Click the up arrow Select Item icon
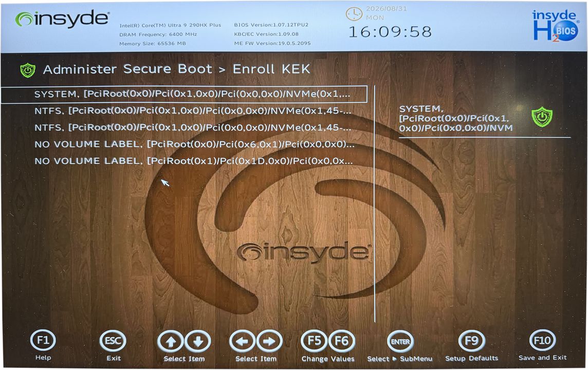The image size is (588, 370). pyautogui.click(x=171, y=342)
